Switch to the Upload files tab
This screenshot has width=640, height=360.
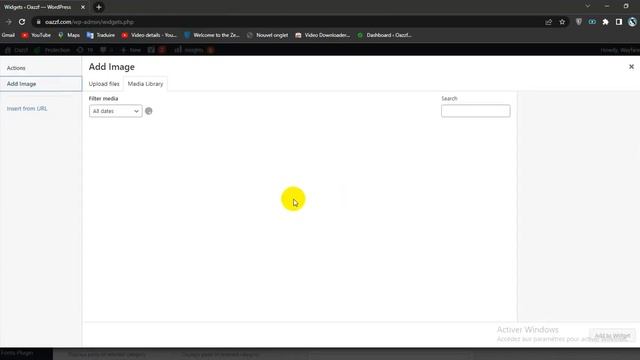[104, 84]
